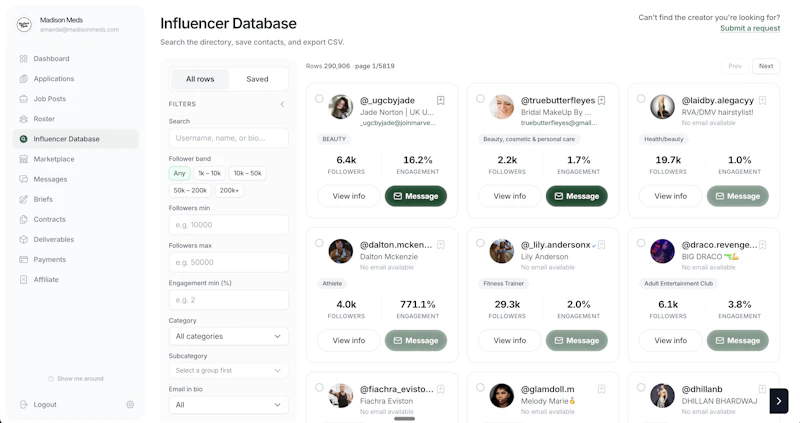
Task: View info for @_ugcbyjade
Action: pos(349,196)
